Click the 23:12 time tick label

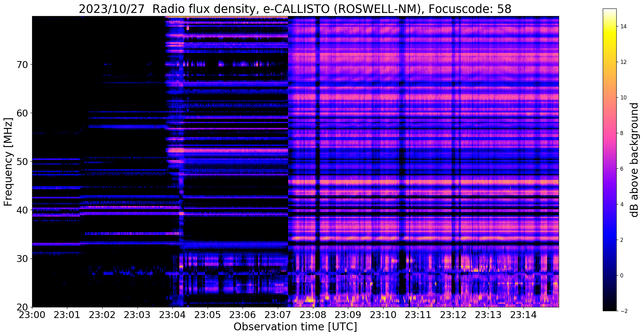tap(453, 315)
